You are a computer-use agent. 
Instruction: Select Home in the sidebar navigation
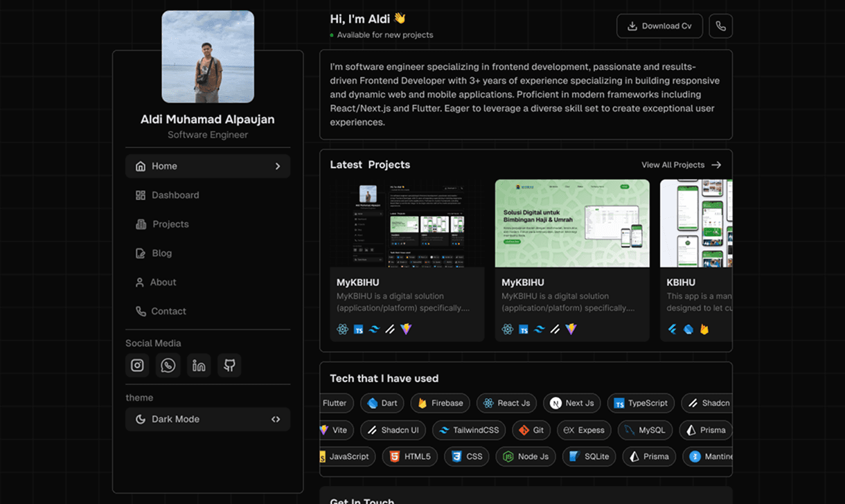point(208,166)
